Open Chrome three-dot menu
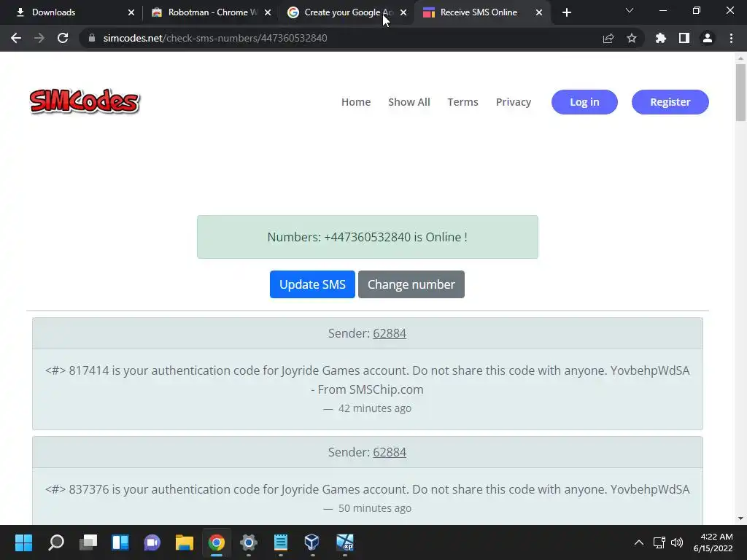Image resolution: width=747 pixels, height=560 pixels. click(x=731, y=38)
